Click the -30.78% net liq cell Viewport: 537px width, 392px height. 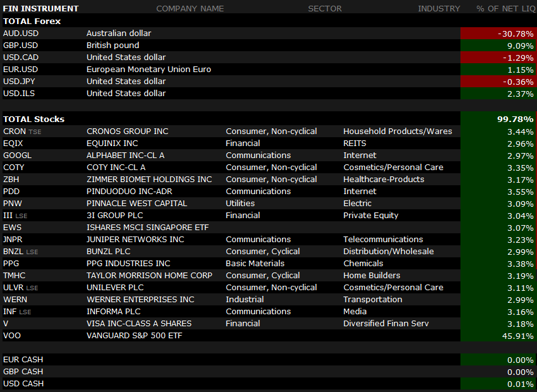pyautogui.click(x=498, y=34)
